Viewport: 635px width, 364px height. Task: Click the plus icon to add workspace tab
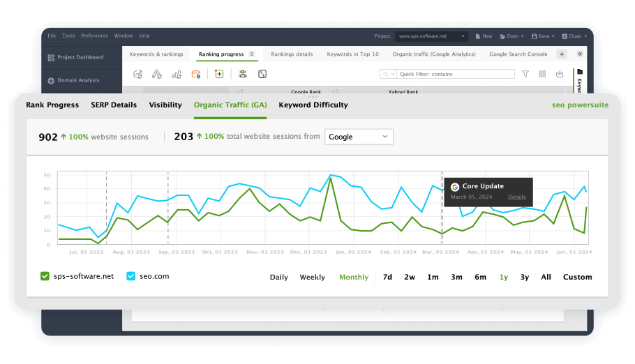(x=562, y=54)
